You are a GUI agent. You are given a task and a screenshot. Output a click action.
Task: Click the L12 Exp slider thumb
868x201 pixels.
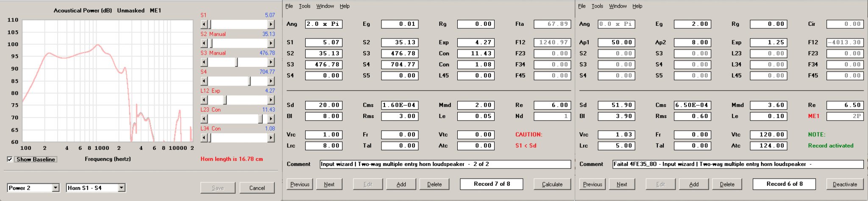pyautogui.click(x=225, y=100)
